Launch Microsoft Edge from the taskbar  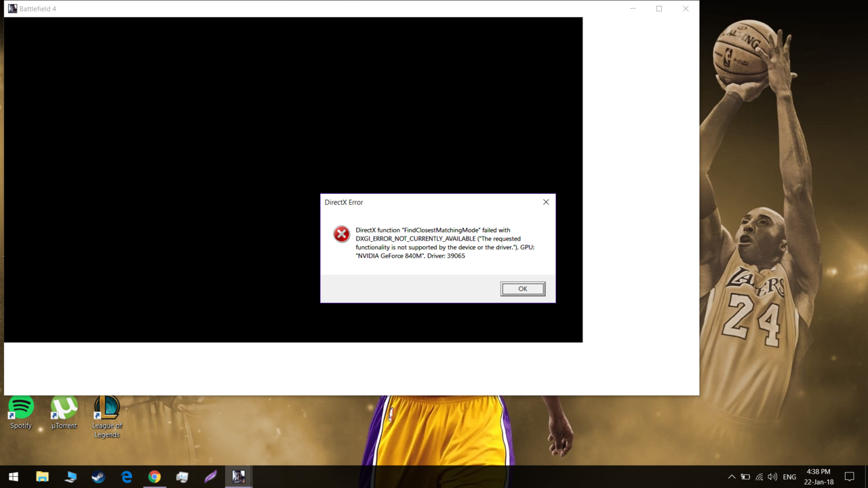127,476
